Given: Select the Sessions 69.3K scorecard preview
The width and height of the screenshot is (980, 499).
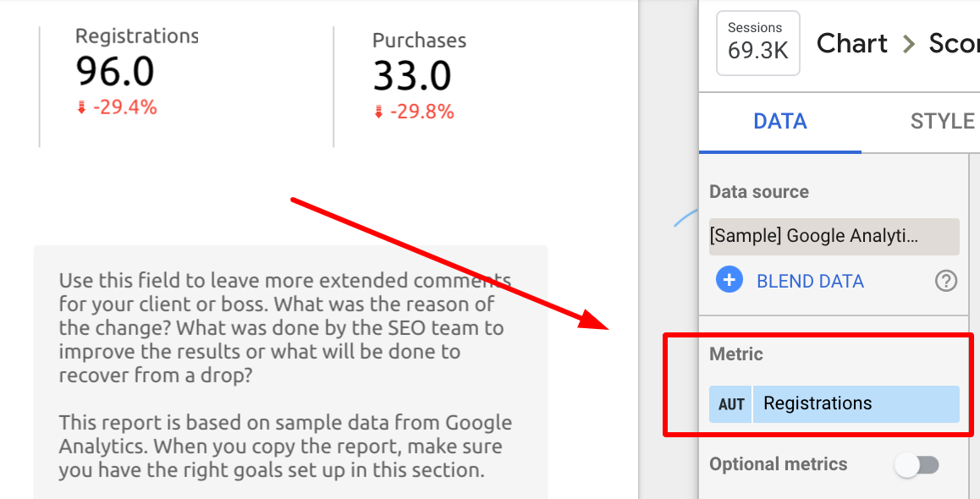Looking at the screenshot, I should [x=757, y=43].
